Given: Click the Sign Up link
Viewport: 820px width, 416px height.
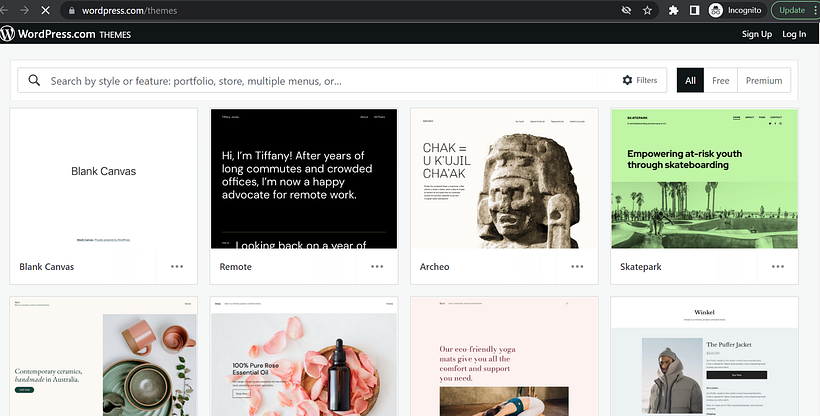Looking at the screenshot, I should point(757,34).
